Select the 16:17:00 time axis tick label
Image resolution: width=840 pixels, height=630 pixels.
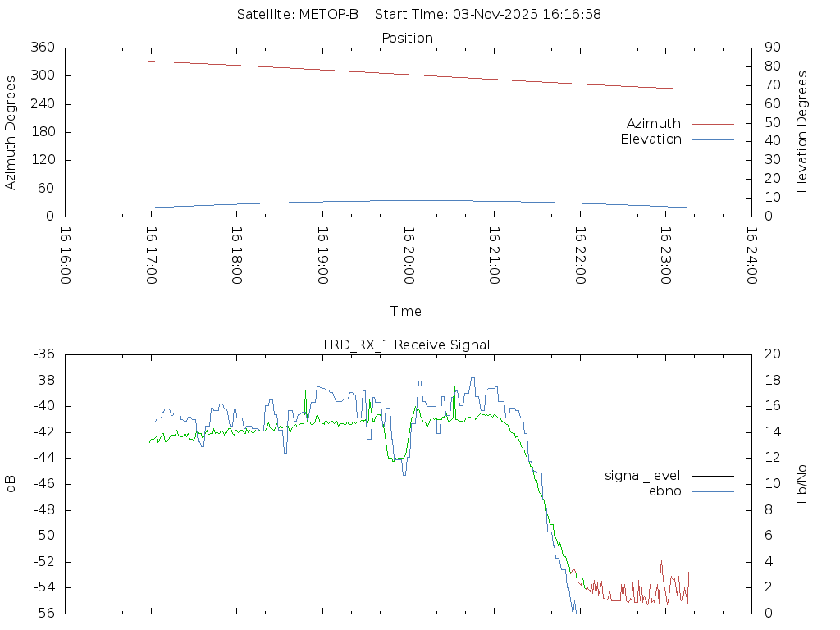tap(151, 256)
